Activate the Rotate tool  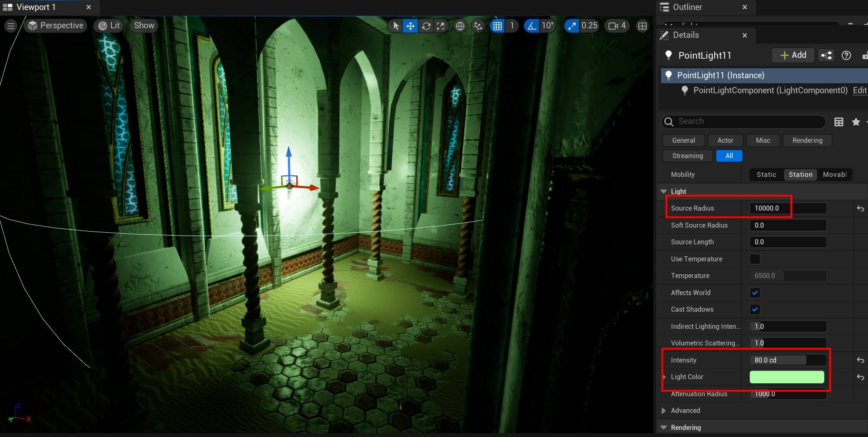pyautogui.click(x=426, y=26)
